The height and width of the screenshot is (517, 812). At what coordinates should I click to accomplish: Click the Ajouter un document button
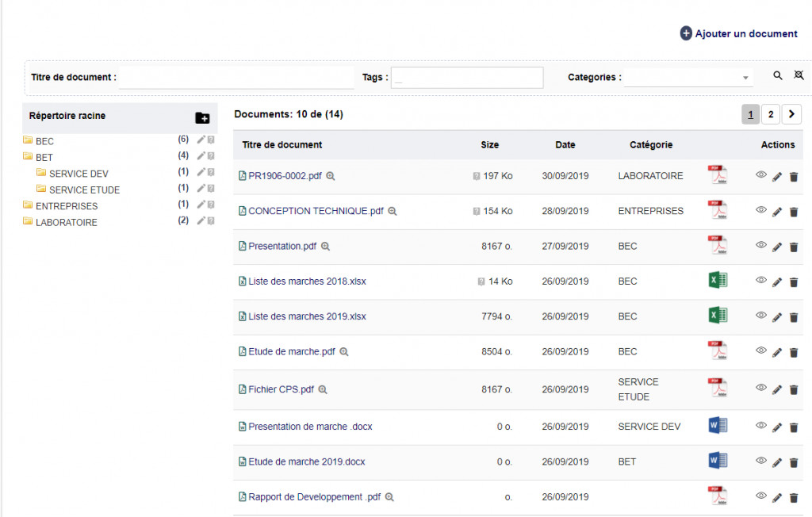click(738, 34)
